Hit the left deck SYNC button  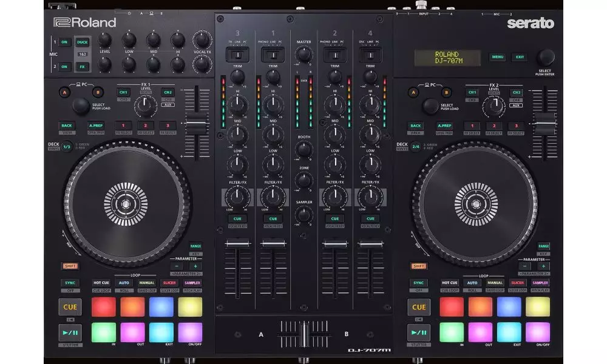pos(70,283)
